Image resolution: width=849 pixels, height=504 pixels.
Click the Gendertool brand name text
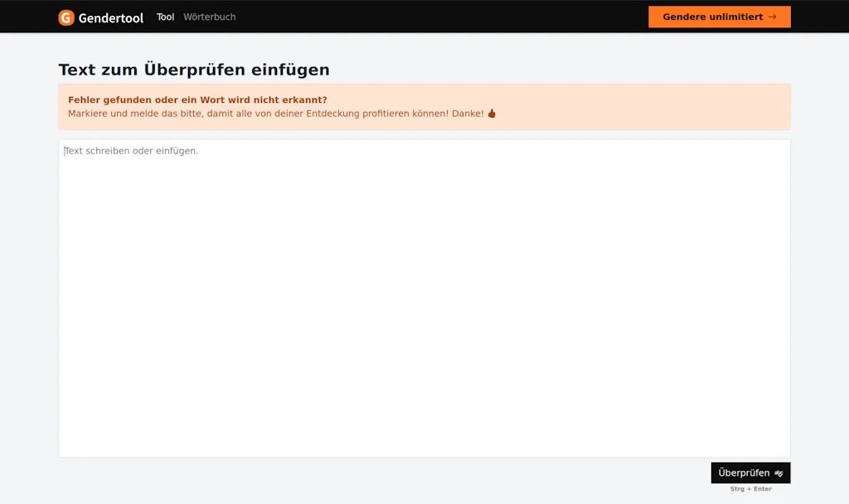[109, 17]
